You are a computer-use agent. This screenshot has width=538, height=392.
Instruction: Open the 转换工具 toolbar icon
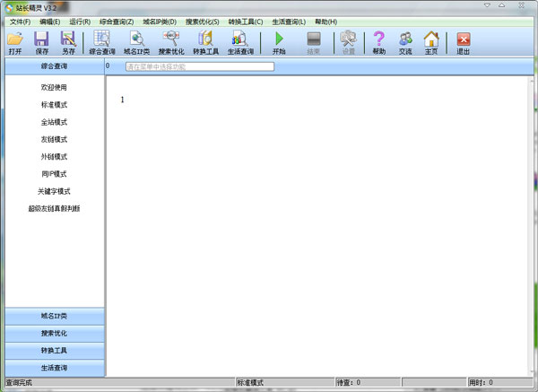click(205, 39)
